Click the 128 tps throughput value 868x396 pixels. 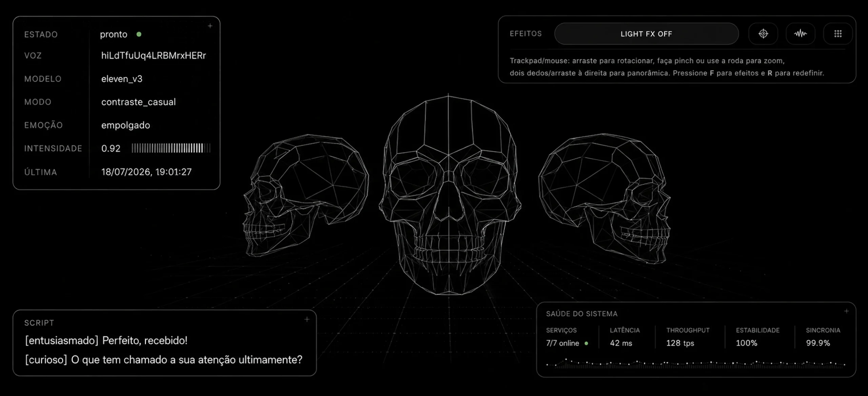click(x=680, y=343)
